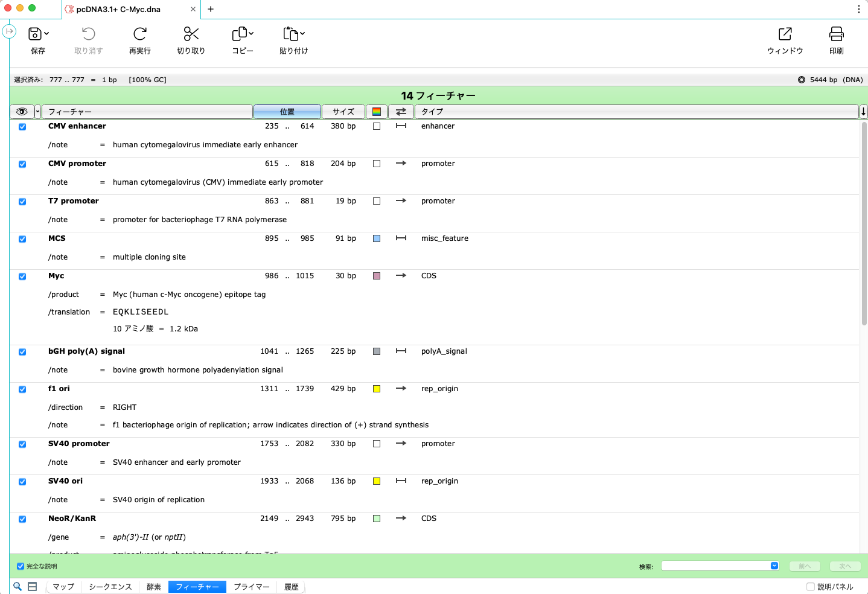Sort by the サイズ column header
868x594 pixels.
click(x=343, y=112)
